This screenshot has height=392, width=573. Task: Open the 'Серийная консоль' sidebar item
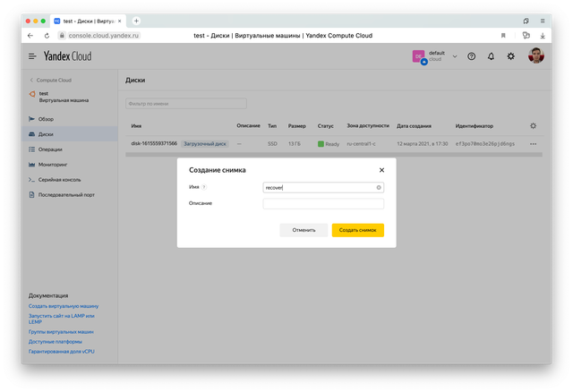[x=61, y=180]
